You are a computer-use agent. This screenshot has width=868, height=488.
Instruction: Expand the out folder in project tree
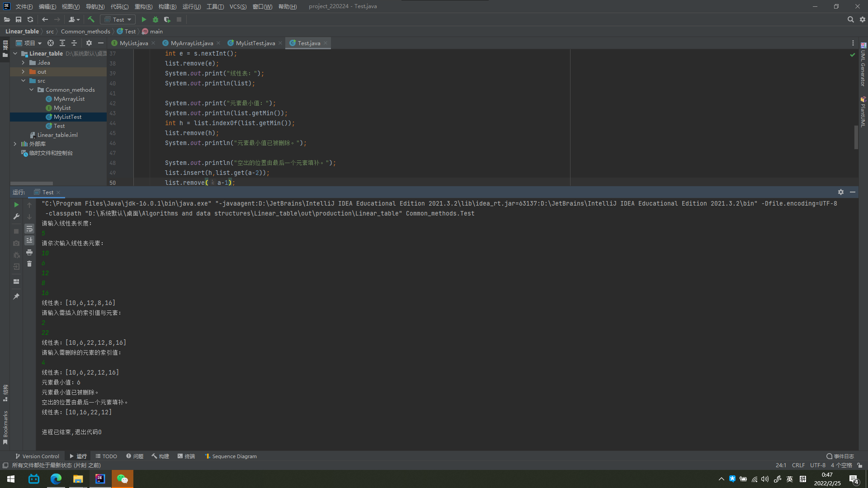click(23, 72)
